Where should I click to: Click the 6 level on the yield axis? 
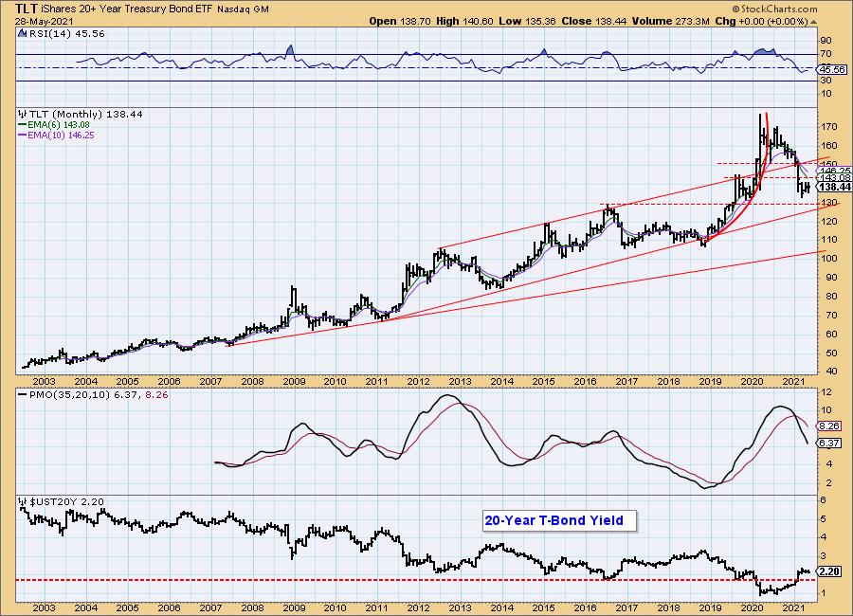coord(824,500)
